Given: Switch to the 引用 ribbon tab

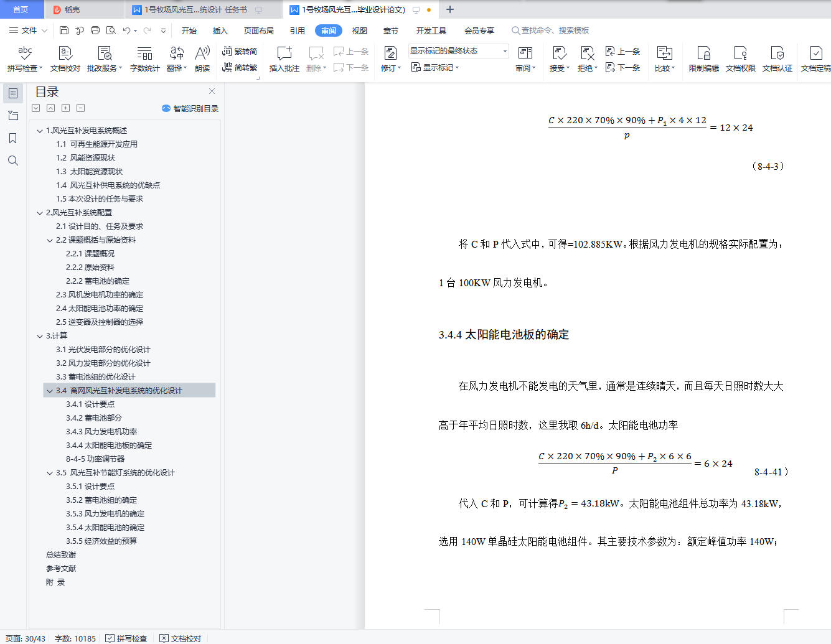Looking at the screenshot, I should click(298, 30).
